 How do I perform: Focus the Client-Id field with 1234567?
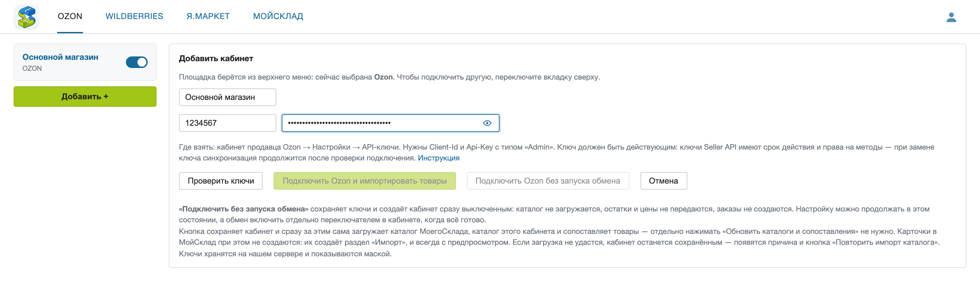(x=228, y=123)
